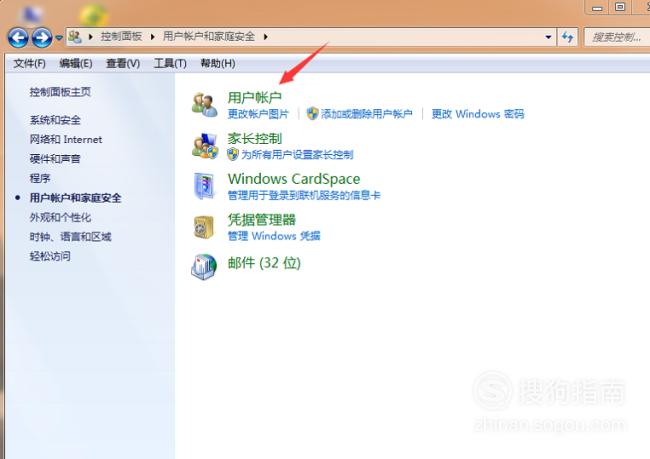Screen dimensions: 650x459
Task: Expand the arrow after 控制面板 breadcrumb
Action: (x=153, y=37)
